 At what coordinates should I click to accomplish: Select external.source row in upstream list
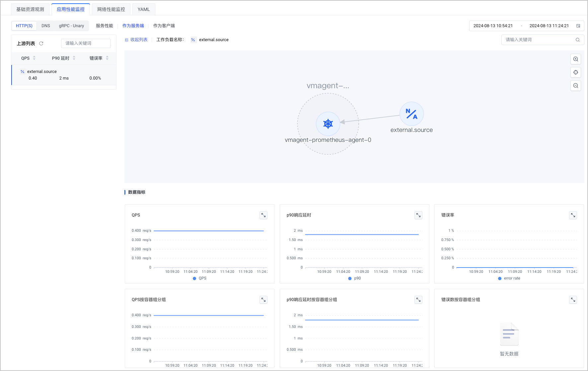pos(64,75)
